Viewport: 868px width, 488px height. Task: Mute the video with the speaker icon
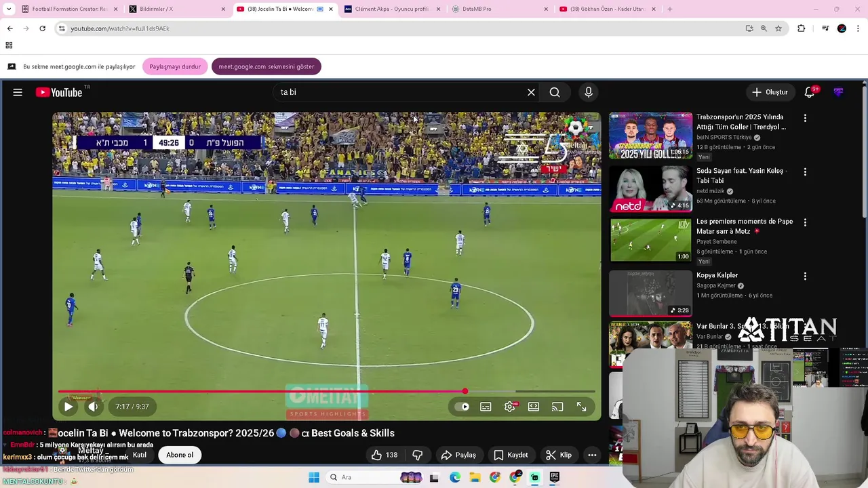click(93, 407)
